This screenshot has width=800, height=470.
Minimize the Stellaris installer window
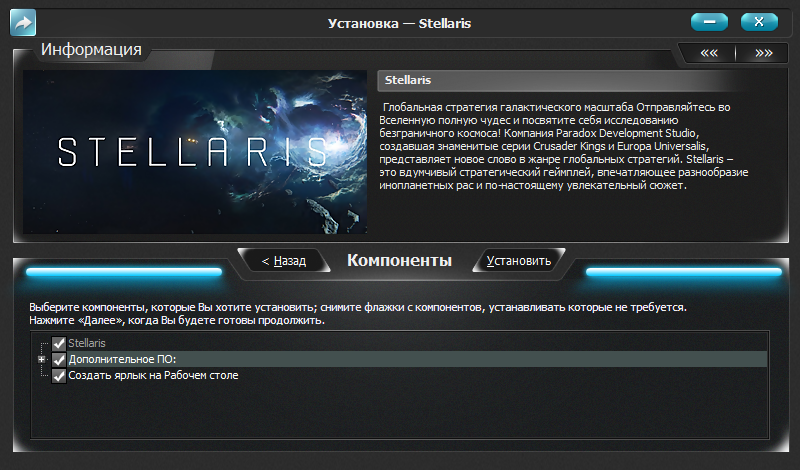coord(709,22)
